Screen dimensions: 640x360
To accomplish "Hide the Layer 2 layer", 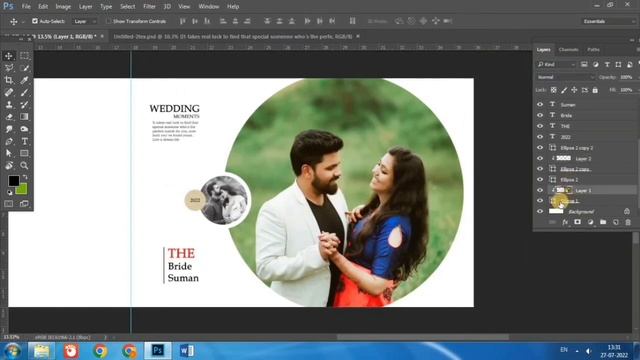I will point(540,158).
